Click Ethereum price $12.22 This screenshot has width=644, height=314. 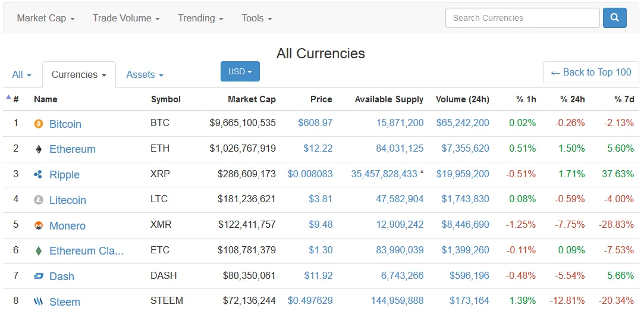(x=318, y=148)
